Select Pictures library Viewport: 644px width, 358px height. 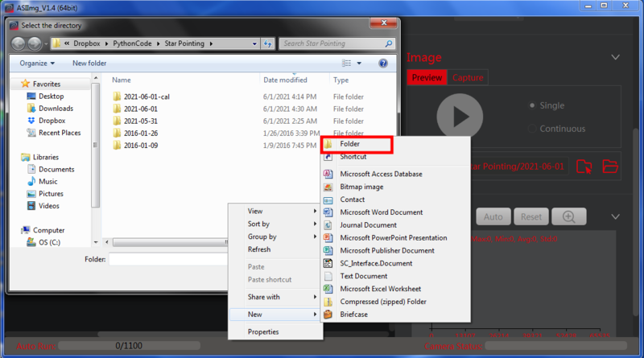tap(51, 193)
